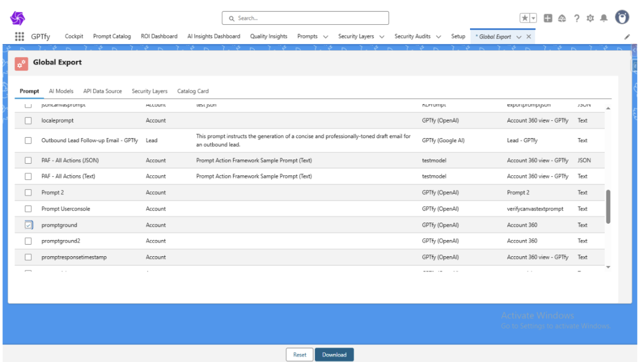Open the Salesforce Help question mark

[576, 19]
